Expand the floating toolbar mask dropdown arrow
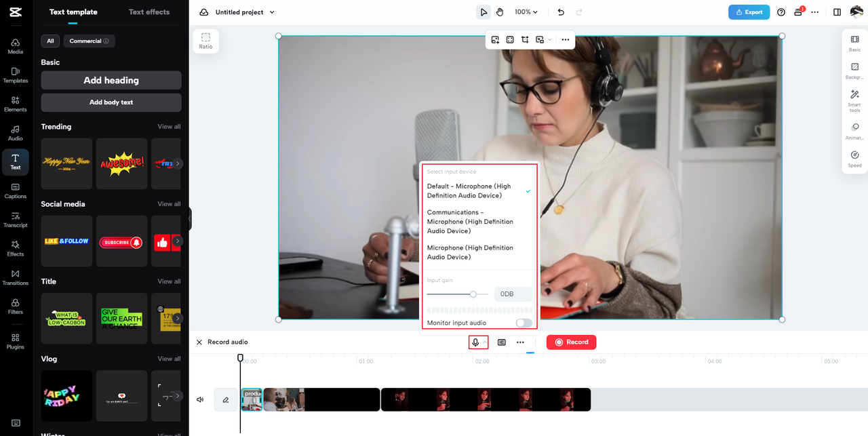The width and height of the screenshot is (868, 436). click(549, 40)
